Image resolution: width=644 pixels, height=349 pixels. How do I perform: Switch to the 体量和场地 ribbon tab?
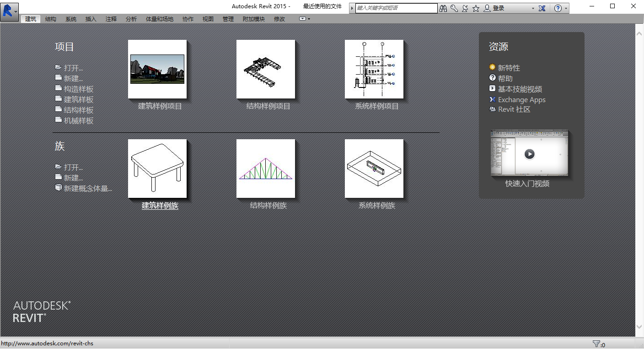pyautogui.click(x=159, y=19)
